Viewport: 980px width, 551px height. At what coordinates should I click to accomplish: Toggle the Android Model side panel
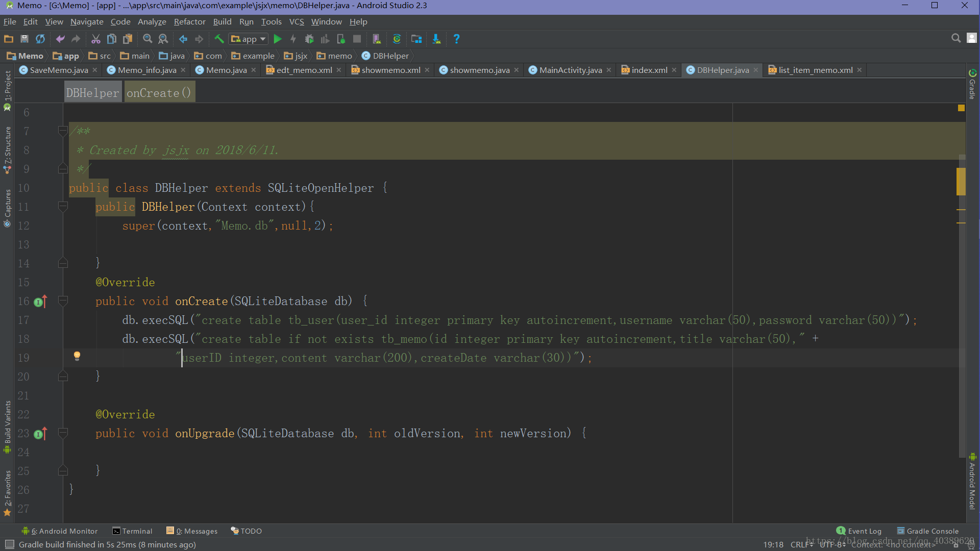pyautogui.click(x=972, y=481)
